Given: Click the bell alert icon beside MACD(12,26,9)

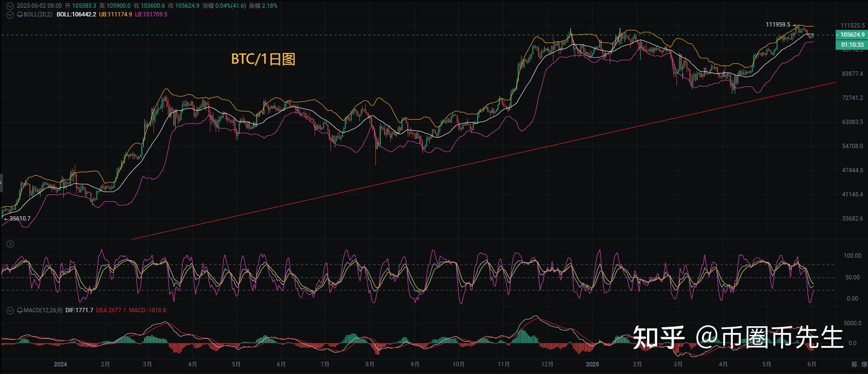Looking at the screenshot, I should [20, 310].
